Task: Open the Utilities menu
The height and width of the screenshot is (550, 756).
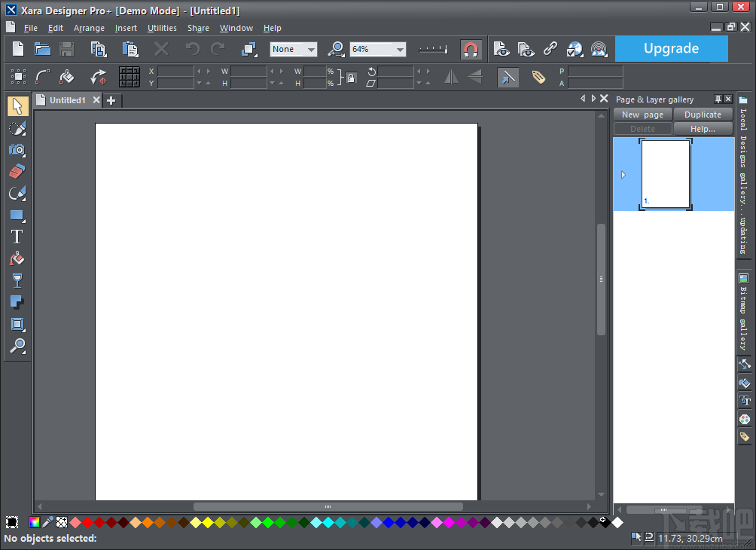Action: [x=162, y=28]
